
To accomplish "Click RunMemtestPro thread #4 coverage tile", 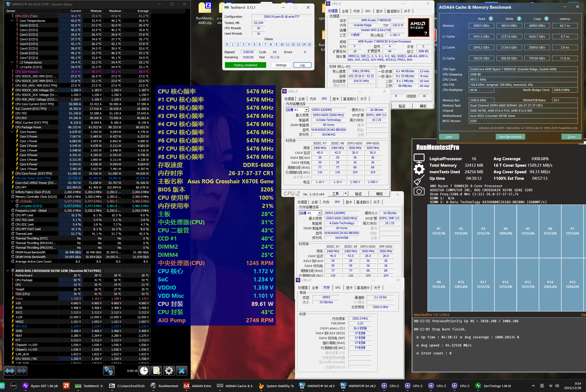I will tap(505, 231).
